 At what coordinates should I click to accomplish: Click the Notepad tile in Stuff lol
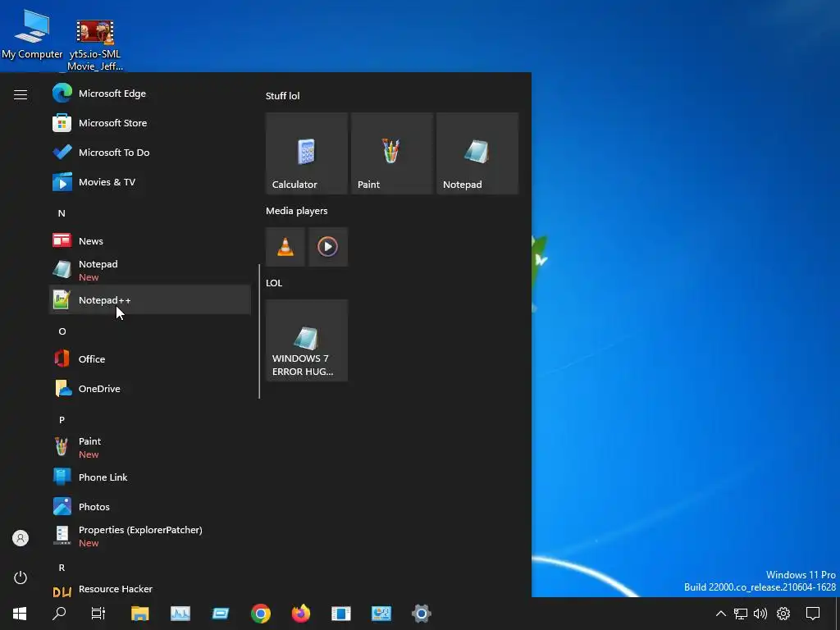pos(477,153)
